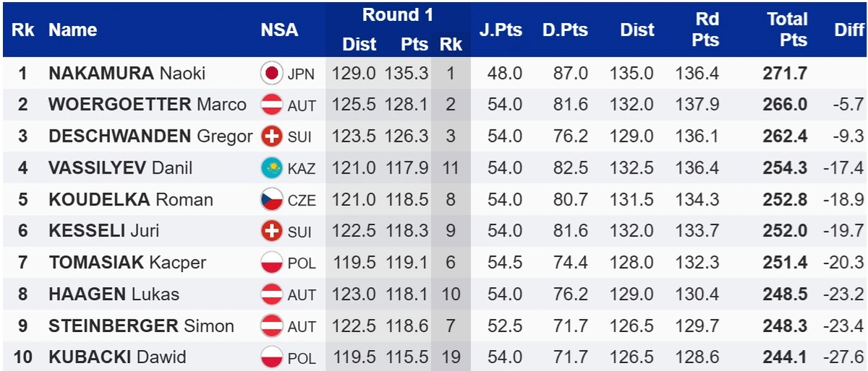The width and height of the screenshot is (868, 371).
Task: Click Poland flag icon for TOMASIAK Kacper
Action: coord(271,263)
